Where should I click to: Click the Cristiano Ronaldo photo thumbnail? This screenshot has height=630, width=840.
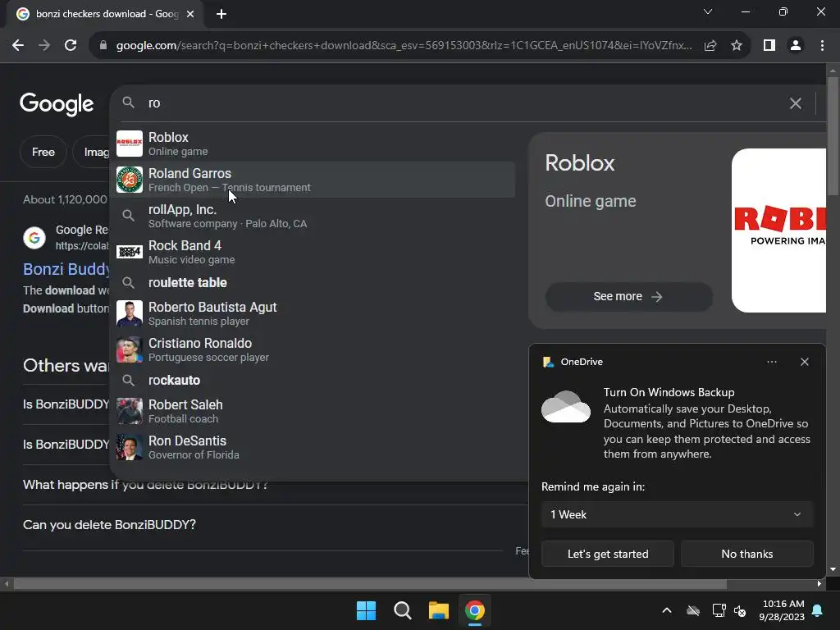point(130,349)
